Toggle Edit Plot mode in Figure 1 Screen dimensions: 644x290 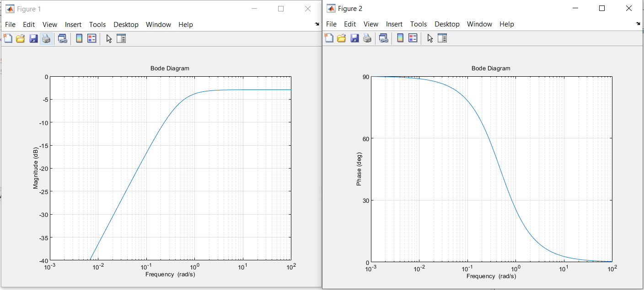pyautogui.click(x=108, y=38)
